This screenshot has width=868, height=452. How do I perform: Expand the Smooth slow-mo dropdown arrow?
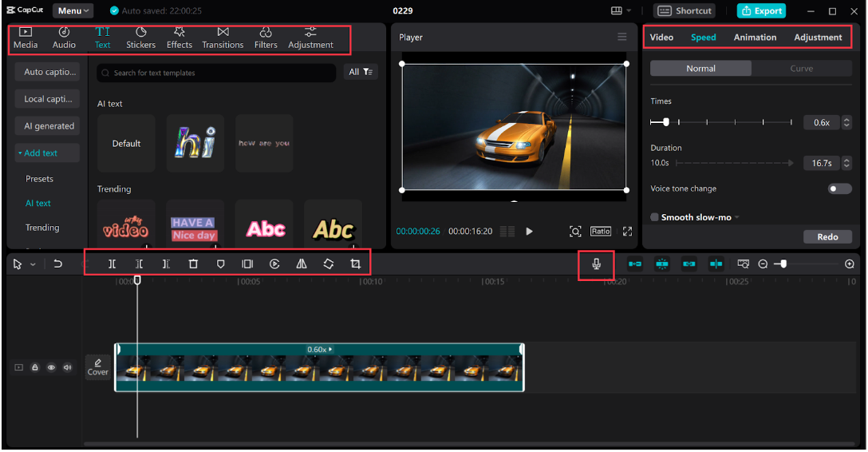click(x=737, y=217)
